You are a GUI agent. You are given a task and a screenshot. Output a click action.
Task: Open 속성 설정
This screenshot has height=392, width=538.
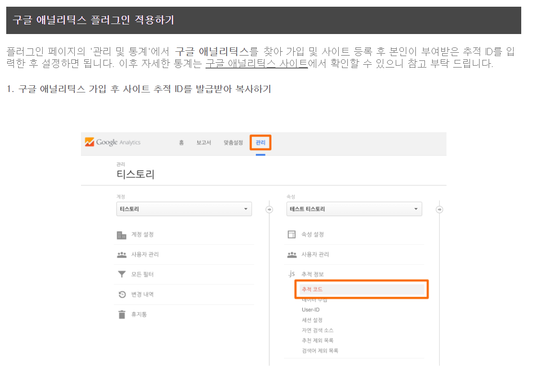(312, 234)
